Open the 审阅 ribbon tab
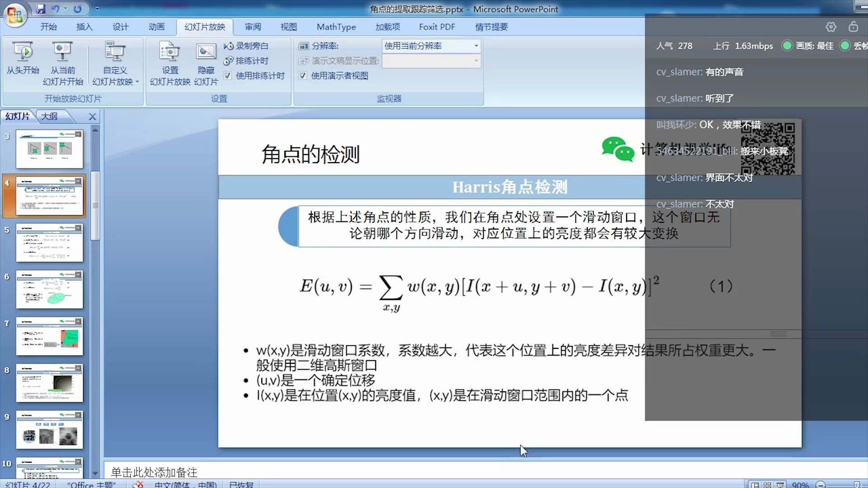Viewport: 868px width, 488px height. point(253,27)
